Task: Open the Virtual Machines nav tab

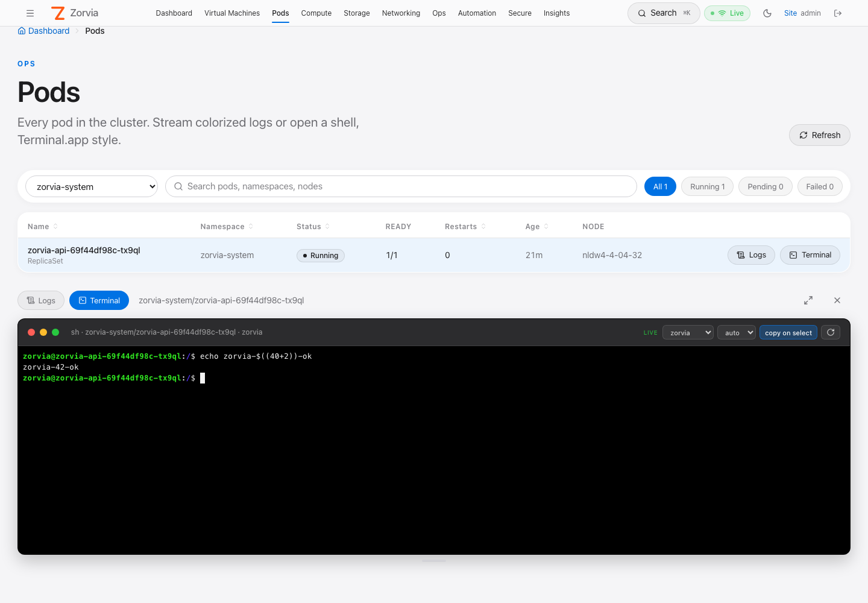Action: click(232, 13)
